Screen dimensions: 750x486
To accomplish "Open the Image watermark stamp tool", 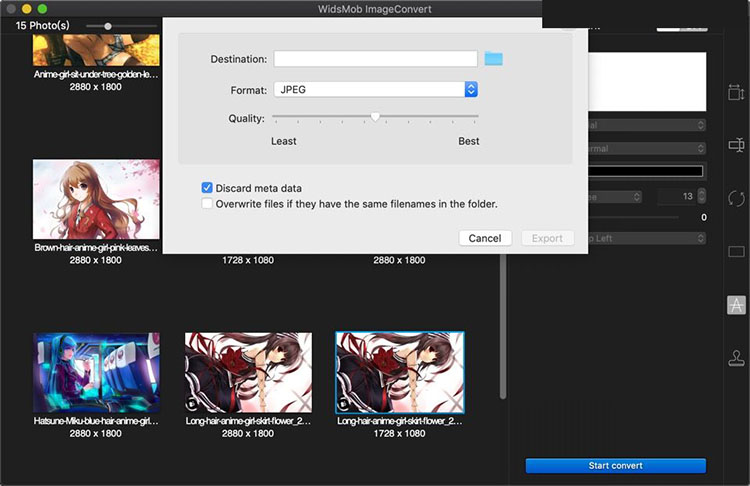I will pyautogui.click(x=736, y=358).
